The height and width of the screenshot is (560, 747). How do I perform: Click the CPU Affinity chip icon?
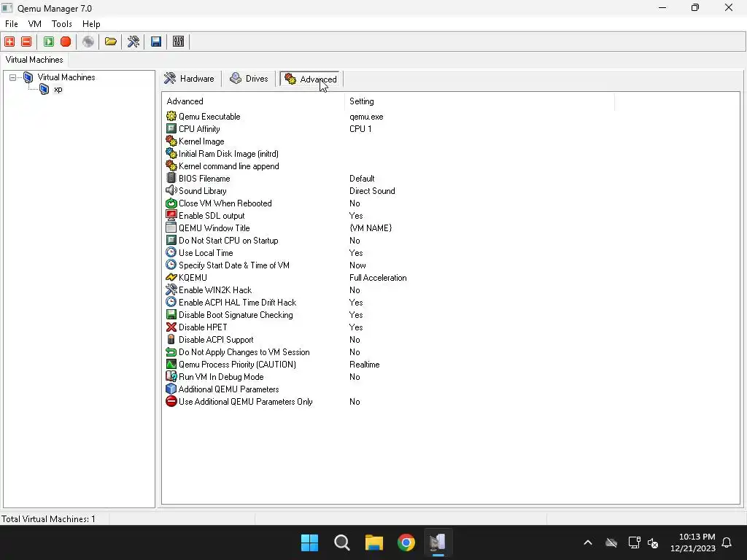pyautogui.click(x=171, y=128)
